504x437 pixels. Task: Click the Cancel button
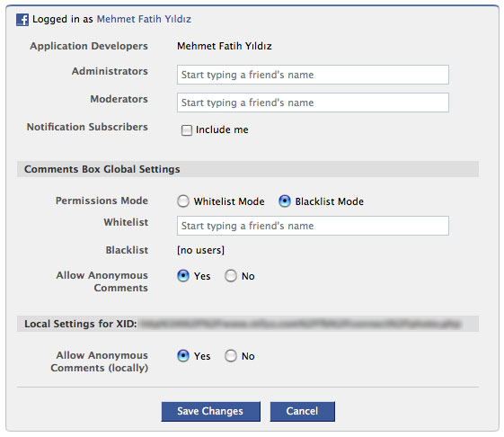point(303,411)
